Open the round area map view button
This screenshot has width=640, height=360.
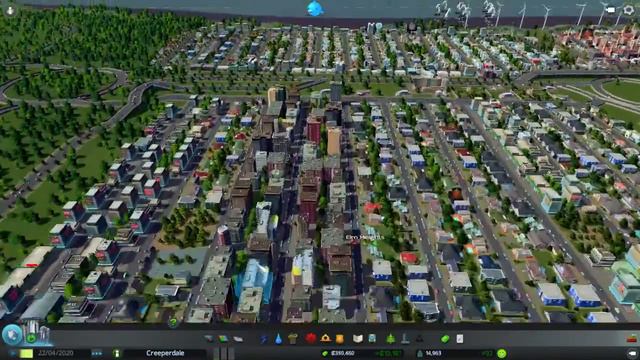click(12, 335)
